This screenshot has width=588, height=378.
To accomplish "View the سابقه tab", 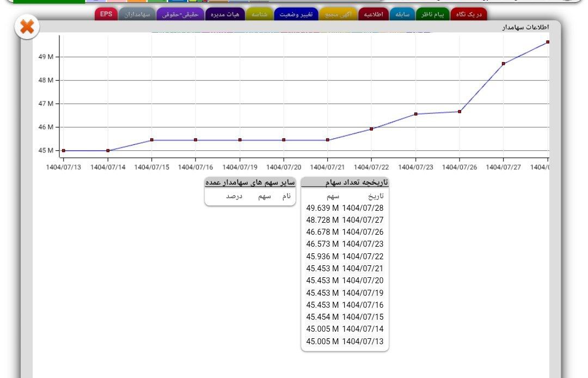I will pyautogui.click(x=402, y=15).
